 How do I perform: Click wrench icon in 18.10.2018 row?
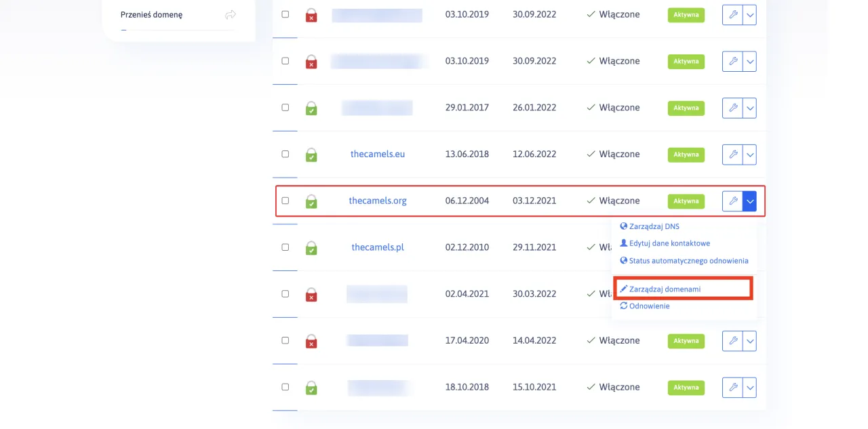click(732, 388)
